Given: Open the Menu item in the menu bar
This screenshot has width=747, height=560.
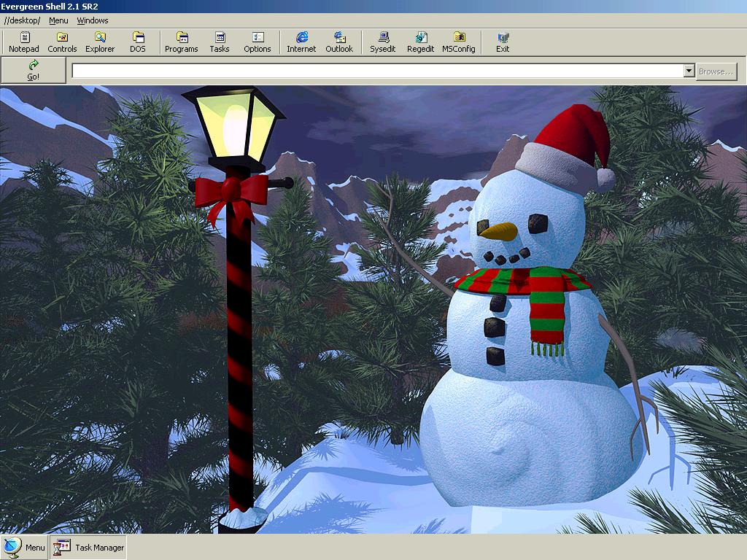Looking at the screenshot, I should click(x=58, y=20).
